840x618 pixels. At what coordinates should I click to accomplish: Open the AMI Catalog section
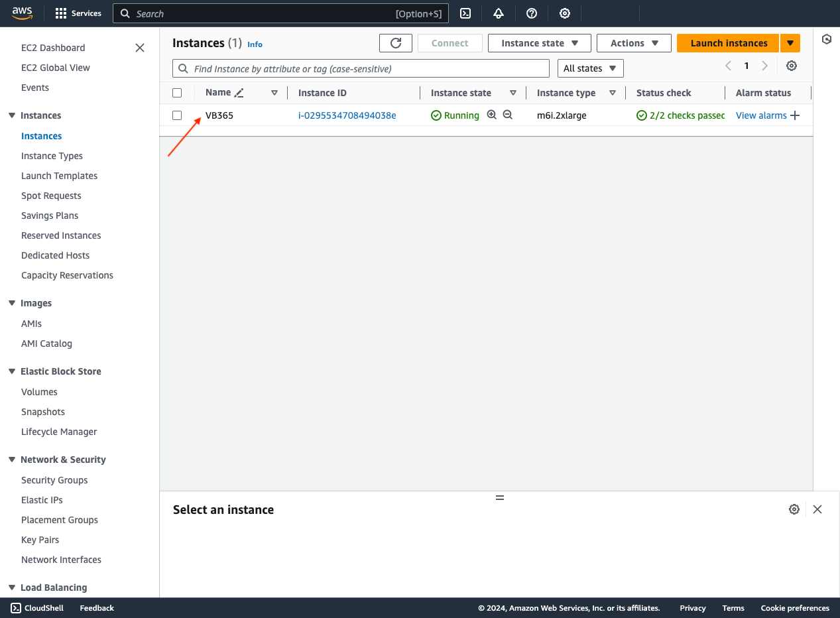coord(46,343)
